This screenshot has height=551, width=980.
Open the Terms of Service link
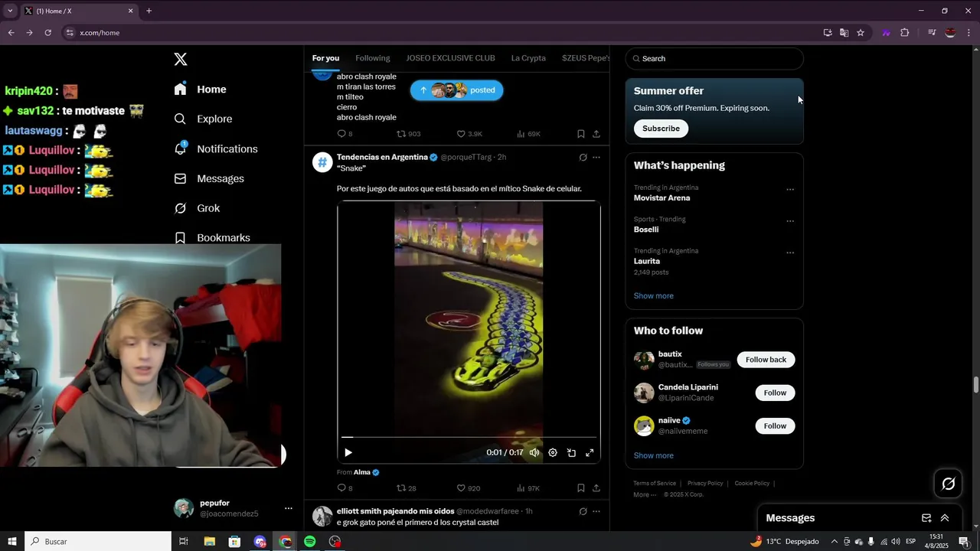(655, 484)
